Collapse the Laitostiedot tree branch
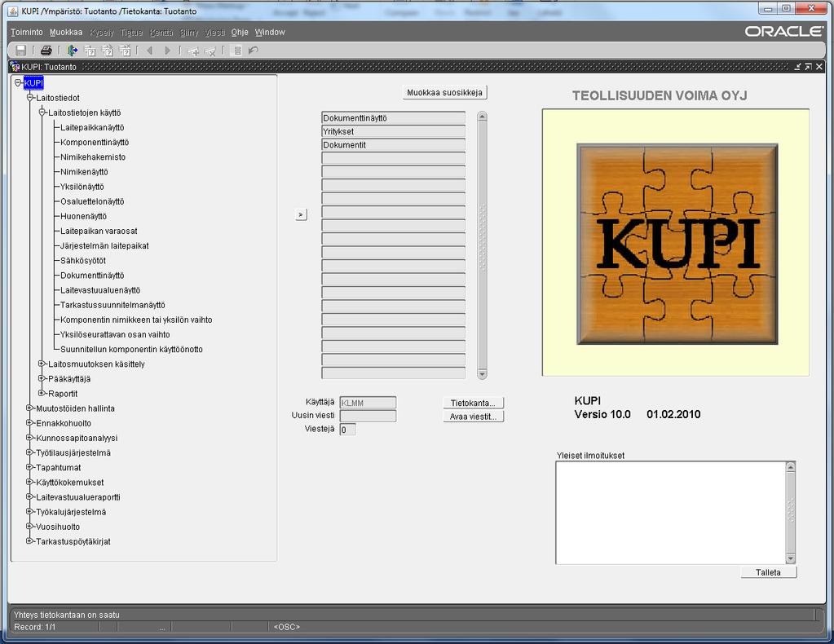 point(30,98)
